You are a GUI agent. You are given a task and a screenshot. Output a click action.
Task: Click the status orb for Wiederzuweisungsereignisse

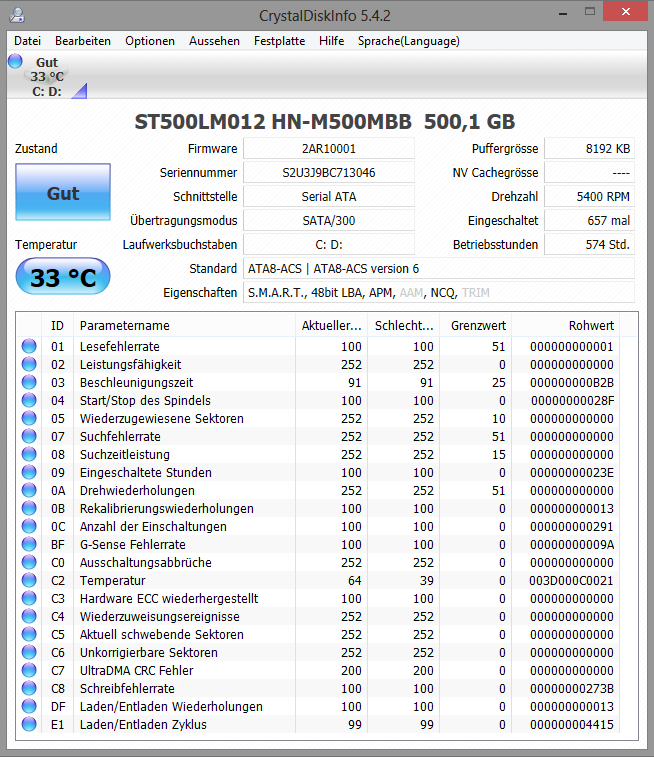tap(29, 617)
